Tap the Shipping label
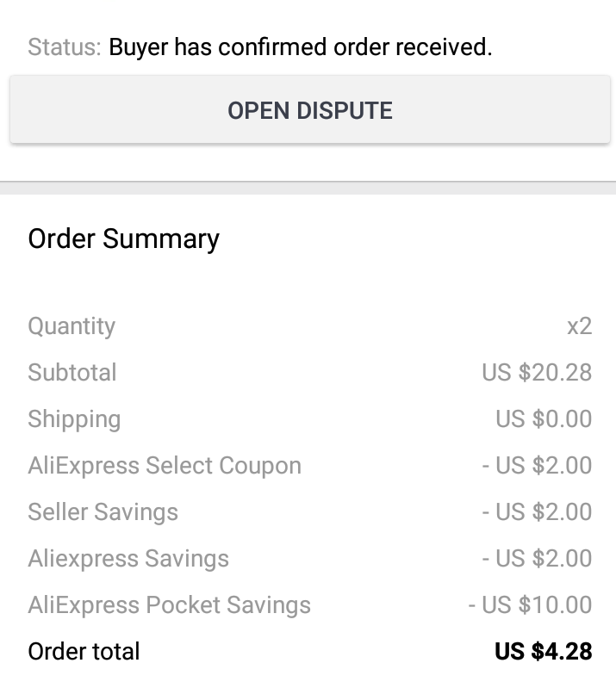This screenshot has width=616, height=694. [74, 419]
